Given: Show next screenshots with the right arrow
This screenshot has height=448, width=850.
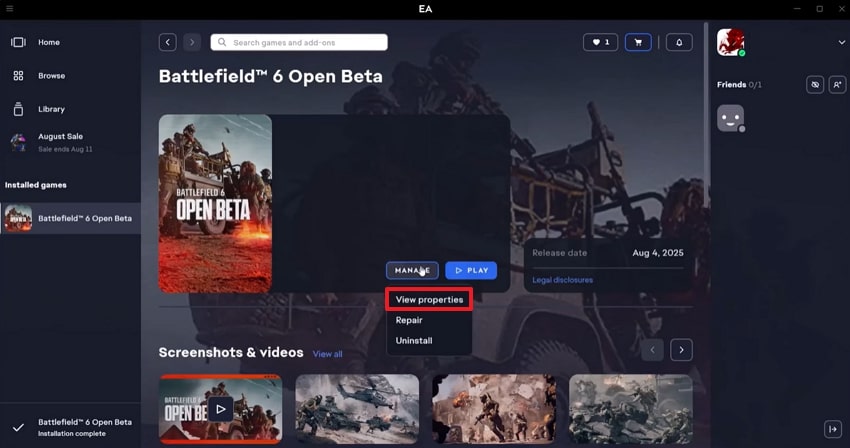Looking at the screenshot, I should click(x=681, y=350).
